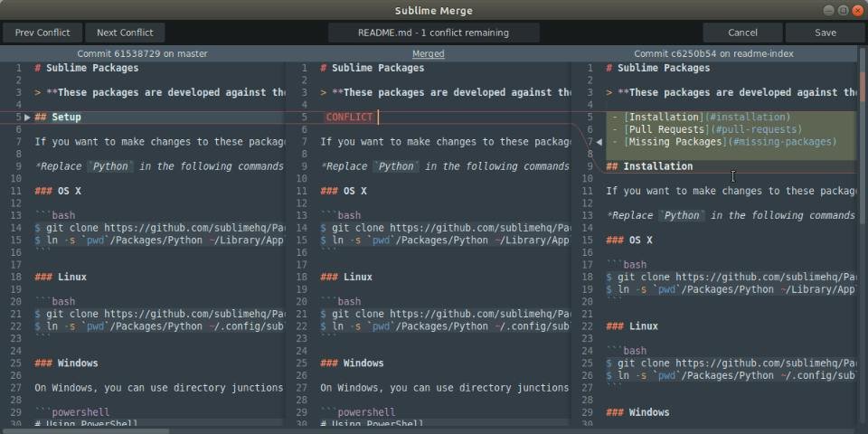The height and width of the screenshot is (434, 868).
Task: Click '### Windows' heading in the readme-index pane
Action: coord(637,412)
